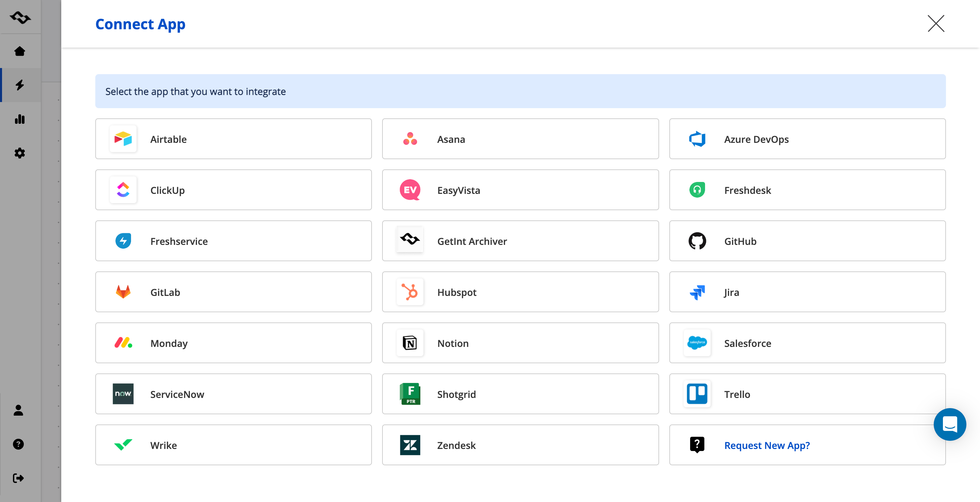The image size is (980, 502).
Task: Open settings via sidebar gear icon
Action: 20,153
